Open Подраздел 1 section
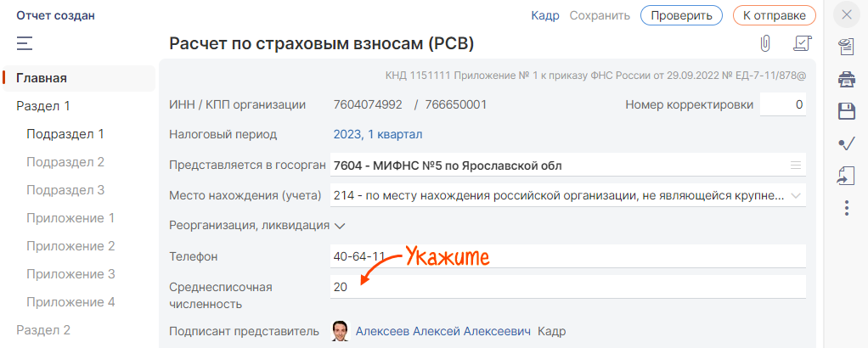 (65, 134)
